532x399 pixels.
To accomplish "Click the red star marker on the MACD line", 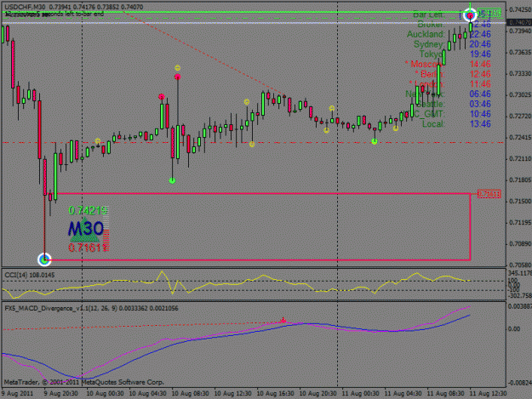I will tap(283, 320).
